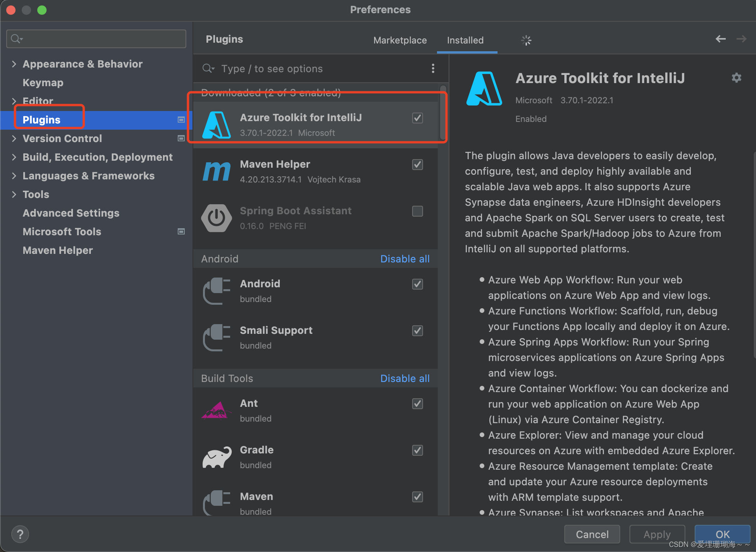Click Disable all for Android plugins
The height and width of the screenshot is (552, 756).
pyautogui.click(x=404, y=259)
